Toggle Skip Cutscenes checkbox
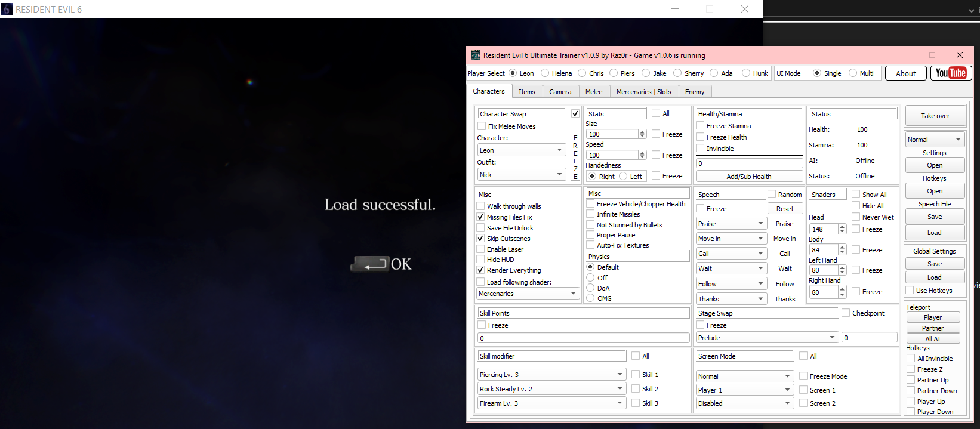The image size is (980, 429). pyautogui.click(x=480, y=239)
